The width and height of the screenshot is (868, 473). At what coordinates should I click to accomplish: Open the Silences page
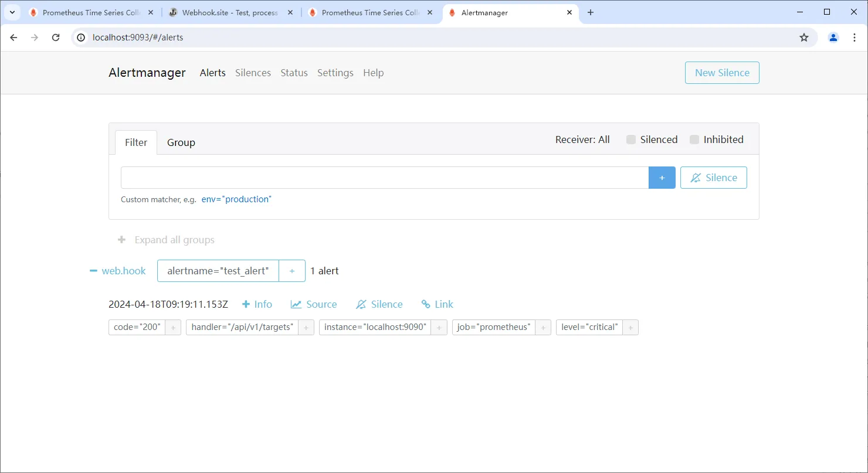253,73
